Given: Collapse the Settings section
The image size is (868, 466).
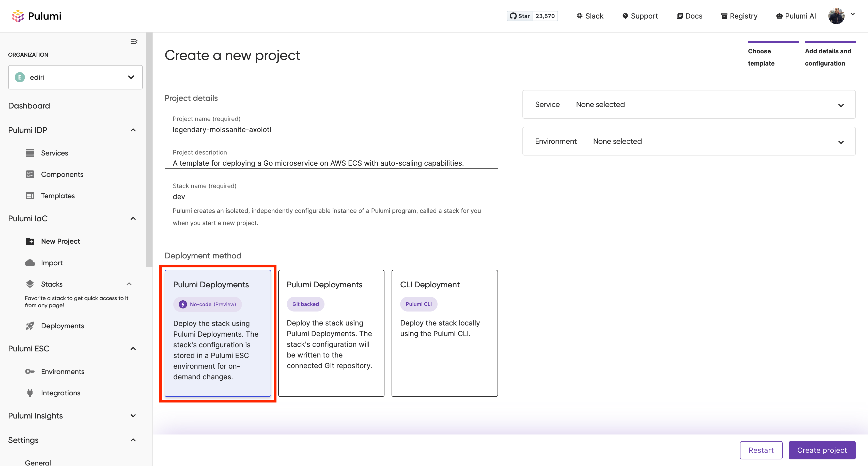Looking at the screenshot, I should 133,440.
